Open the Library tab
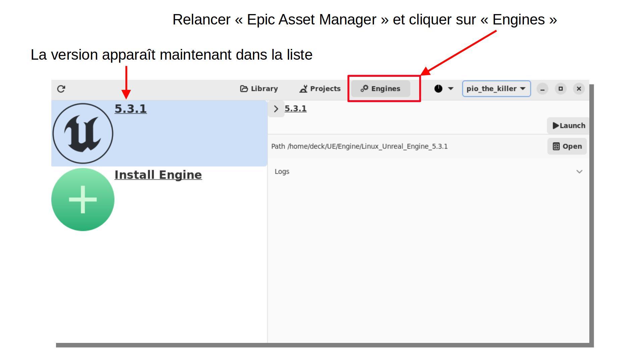The width and height of the screenshot is (644, 362). [x=259, y=89]
